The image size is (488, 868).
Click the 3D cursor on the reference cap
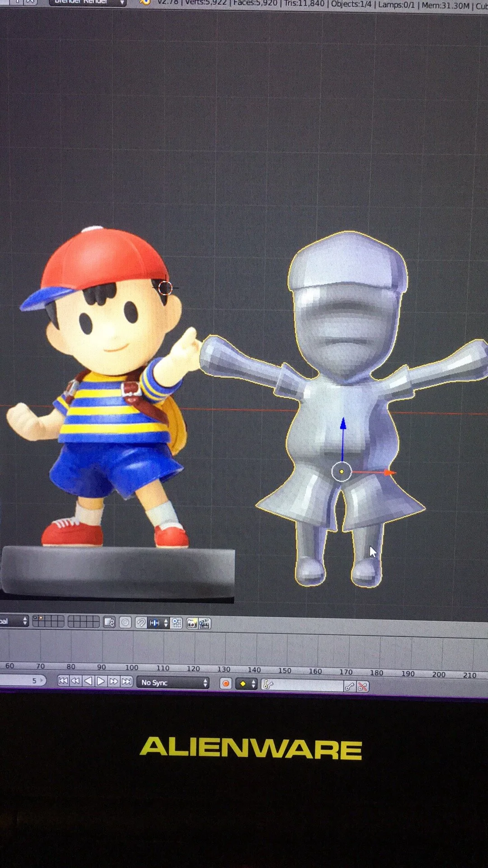pos(165,288)
